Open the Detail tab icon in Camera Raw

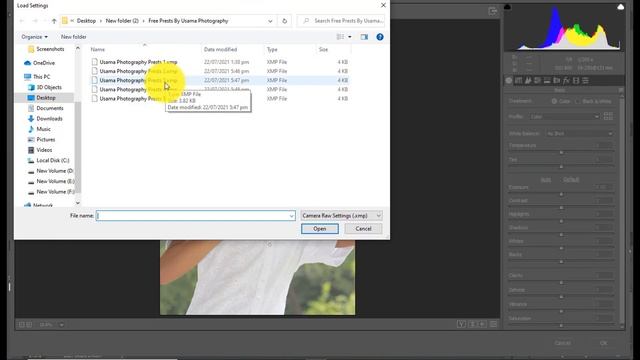(528, 80)
